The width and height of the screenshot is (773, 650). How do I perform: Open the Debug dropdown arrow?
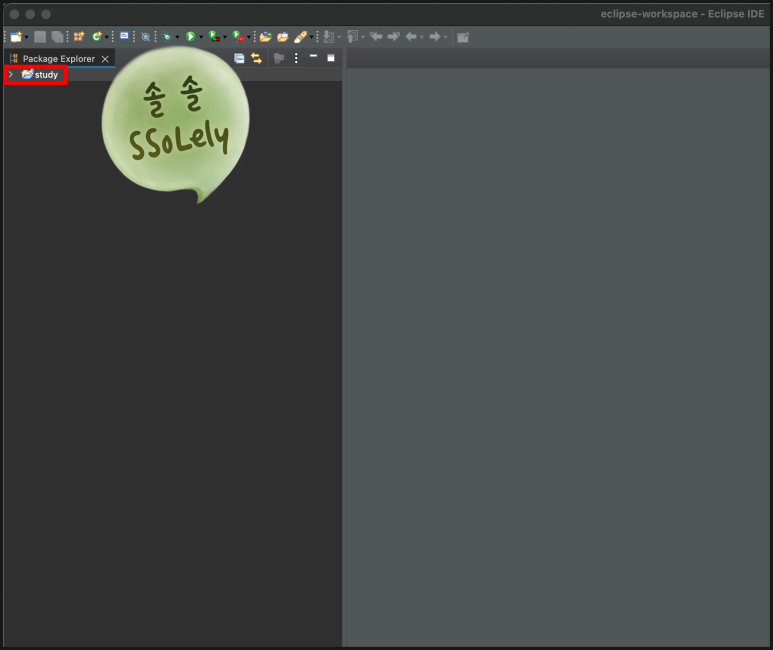pyautogui.click(x=177, y=37)
